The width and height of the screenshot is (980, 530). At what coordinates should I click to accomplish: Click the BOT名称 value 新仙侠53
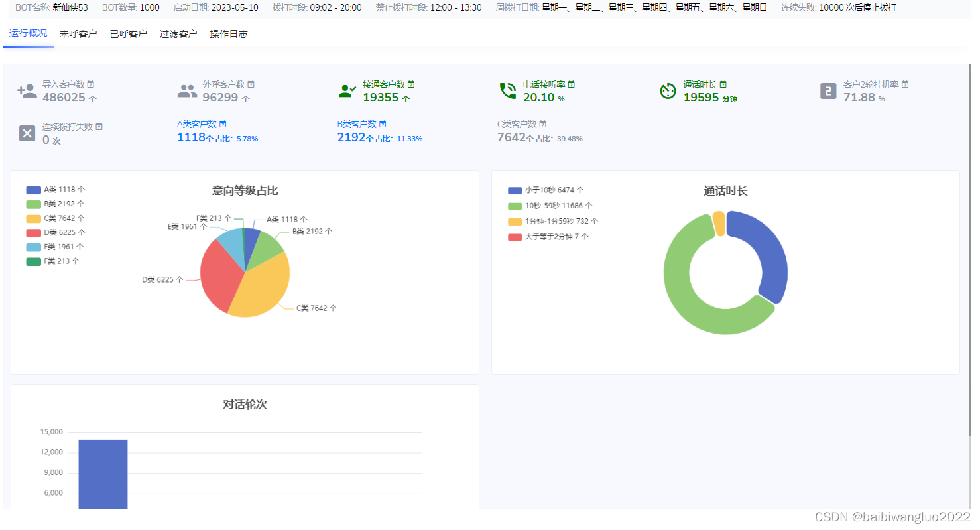coord(70,7)
